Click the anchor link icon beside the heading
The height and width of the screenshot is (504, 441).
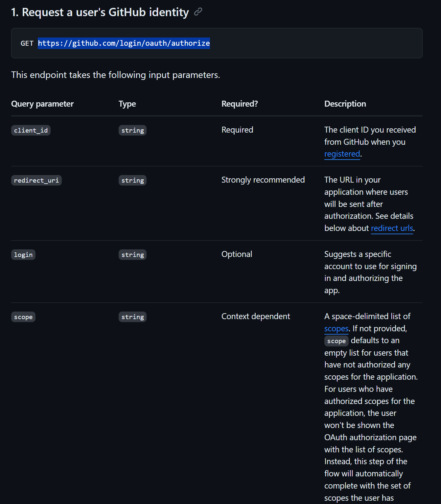198,12
